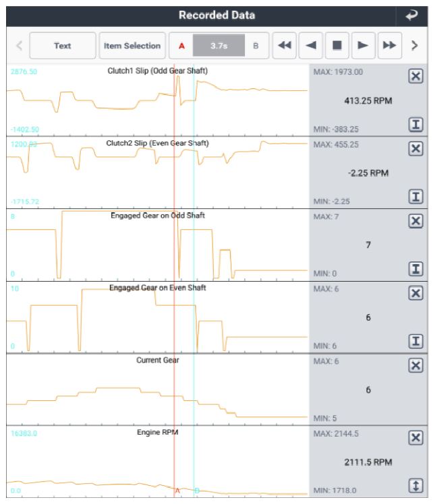Toggle the Engine RPM vertical scale icon
Screen dimensions: 435x504
pos(415,486)
